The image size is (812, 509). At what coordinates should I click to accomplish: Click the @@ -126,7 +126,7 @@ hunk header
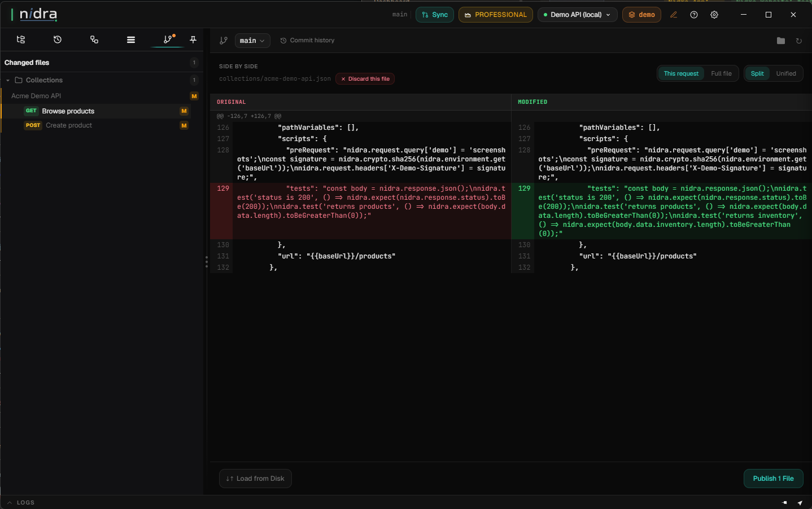249,116
